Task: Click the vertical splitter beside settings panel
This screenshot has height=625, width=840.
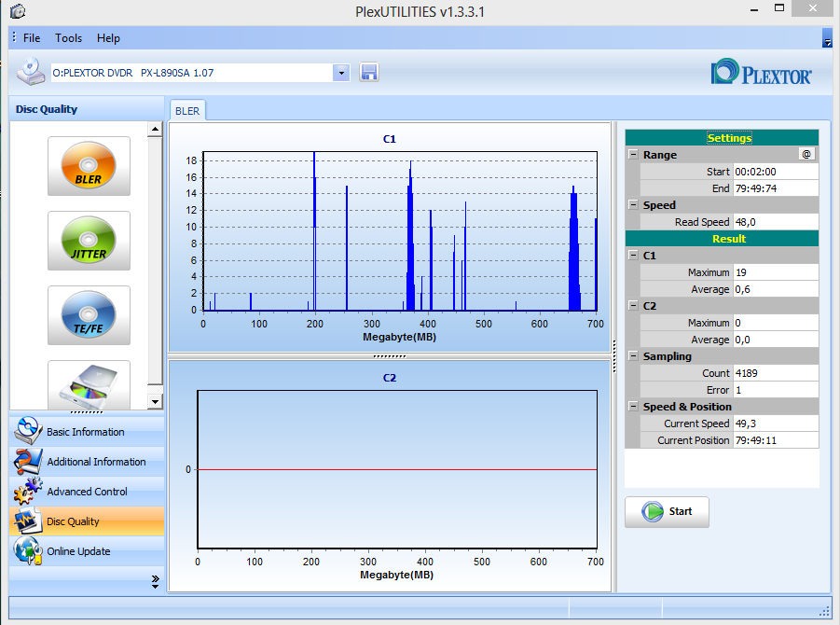Action: click(x=614, y=356)
